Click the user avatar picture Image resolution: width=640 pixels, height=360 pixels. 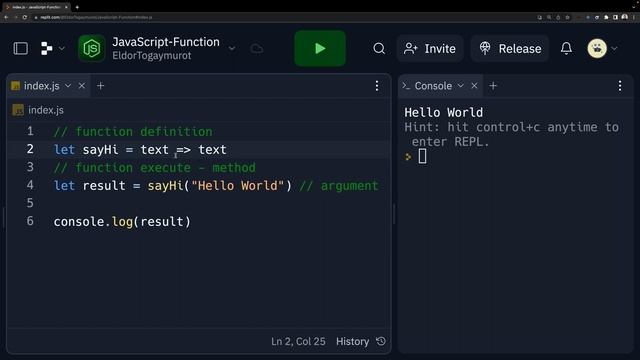pyautogui.click(x=597, y=49)
